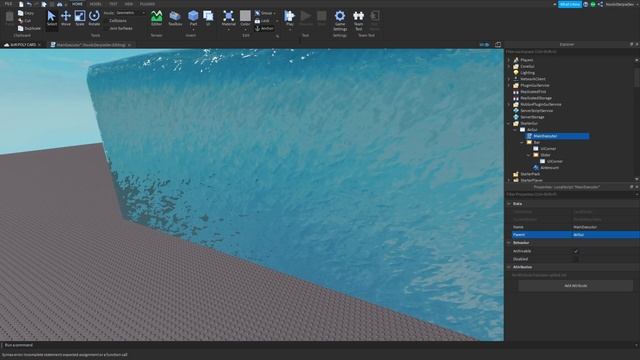This screenshot has height=360, width=640.
Task: Open the Mode dropdown in Tools section
Action: click(130, 13)
